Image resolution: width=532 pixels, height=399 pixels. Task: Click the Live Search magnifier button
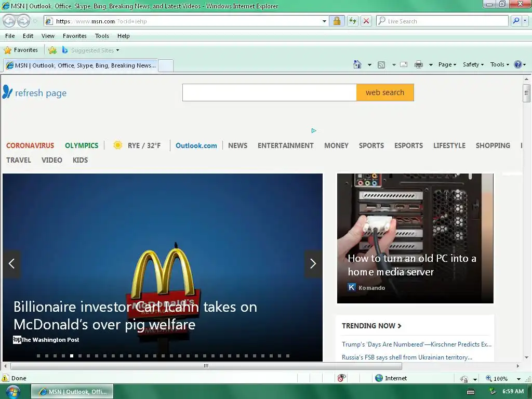[x=516, y=21]
